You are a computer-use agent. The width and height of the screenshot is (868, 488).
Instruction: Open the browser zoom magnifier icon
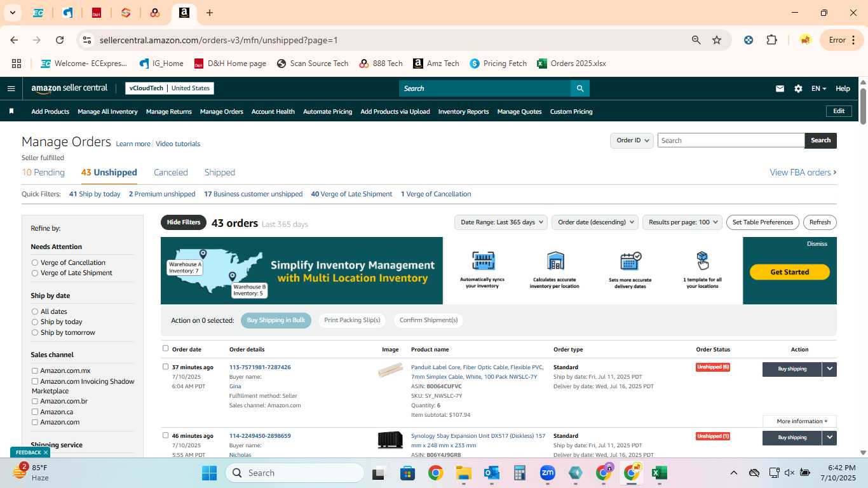696,40
